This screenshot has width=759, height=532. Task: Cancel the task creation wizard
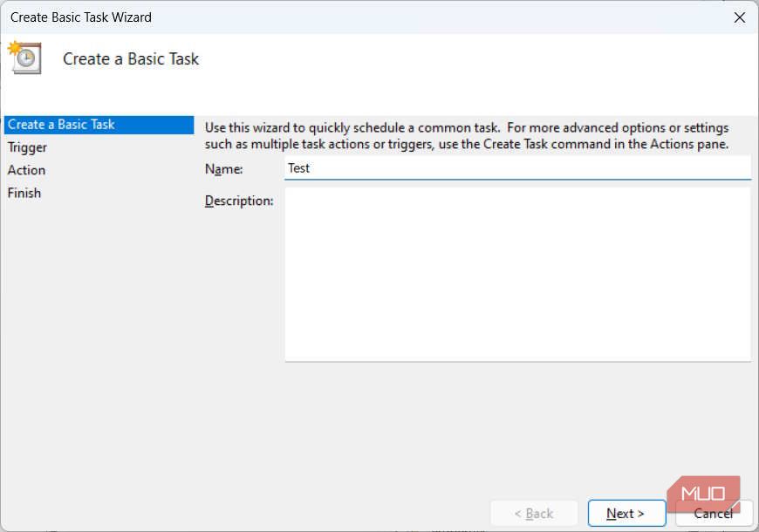(x=714, y=513)
